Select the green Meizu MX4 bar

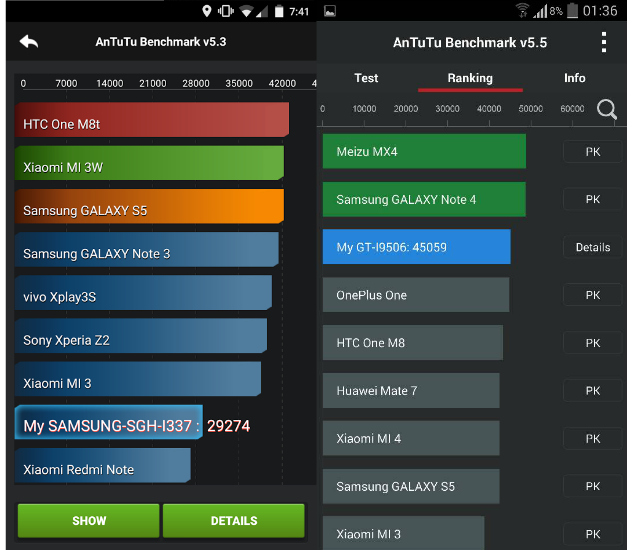pos(424,151)
